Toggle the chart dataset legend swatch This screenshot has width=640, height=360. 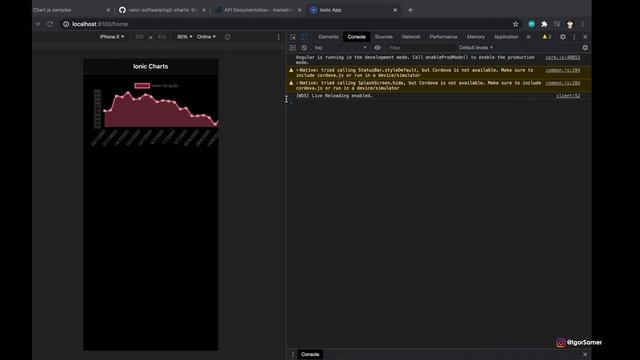[x=142, y=85]
